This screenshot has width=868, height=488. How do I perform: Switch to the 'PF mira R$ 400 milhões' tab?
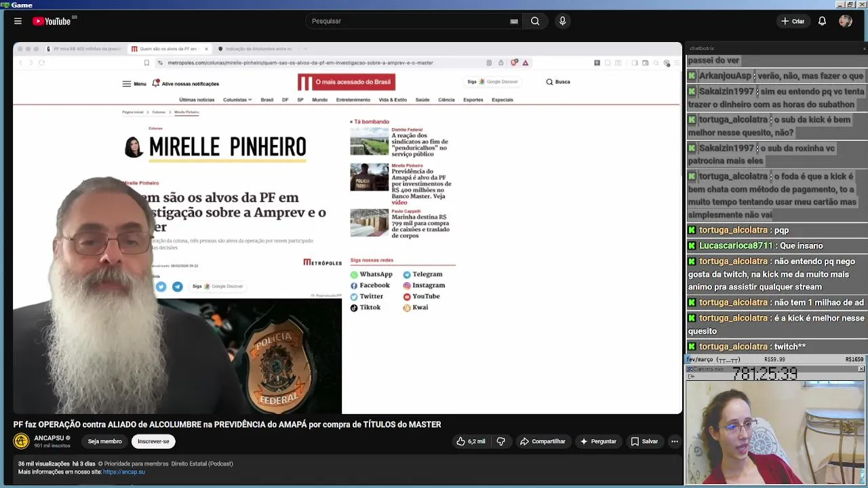[x=85, y=49]
